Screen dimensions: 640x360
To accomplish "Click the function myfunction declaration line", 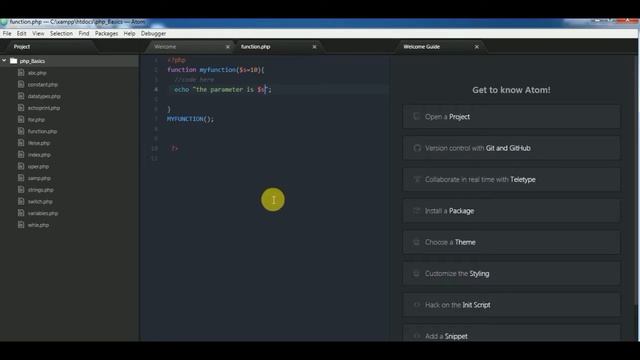I will (216, 70).
